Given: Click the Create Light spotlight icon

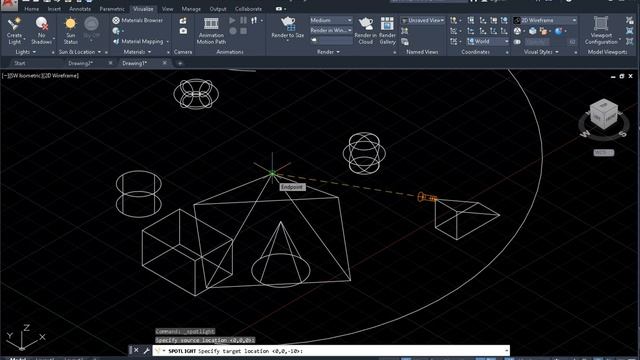Looking at the screenshot, I should (14, 24).
